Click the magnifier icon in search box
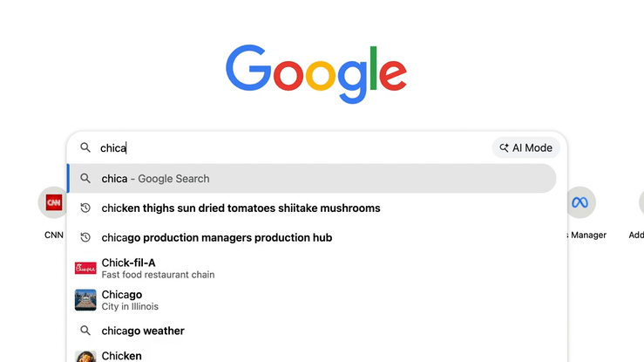This screenshot has width=644, height=362. [x=85, y=147]
